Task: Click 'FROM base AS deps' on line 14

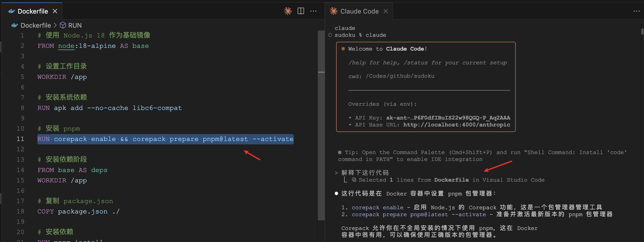Action: (72, 170)
